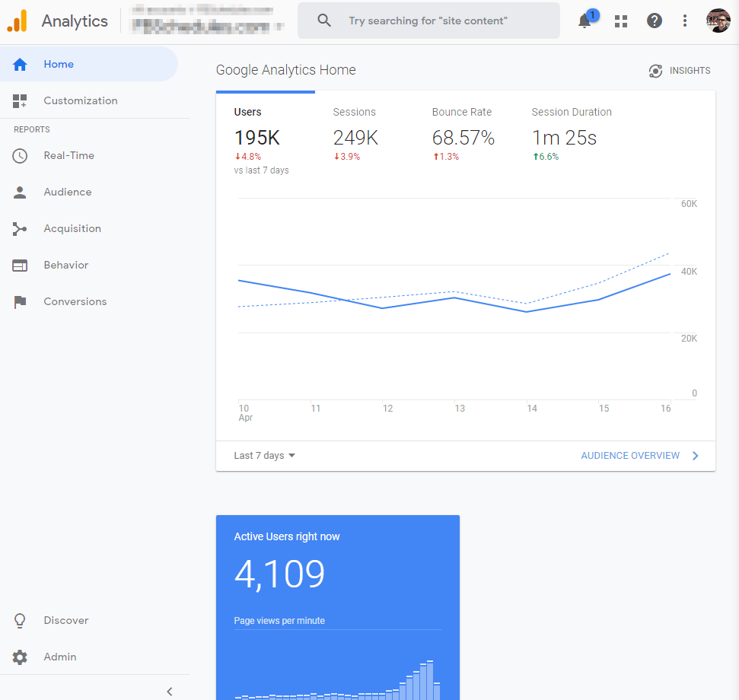Click the Behavior window icon

(20, 266)
